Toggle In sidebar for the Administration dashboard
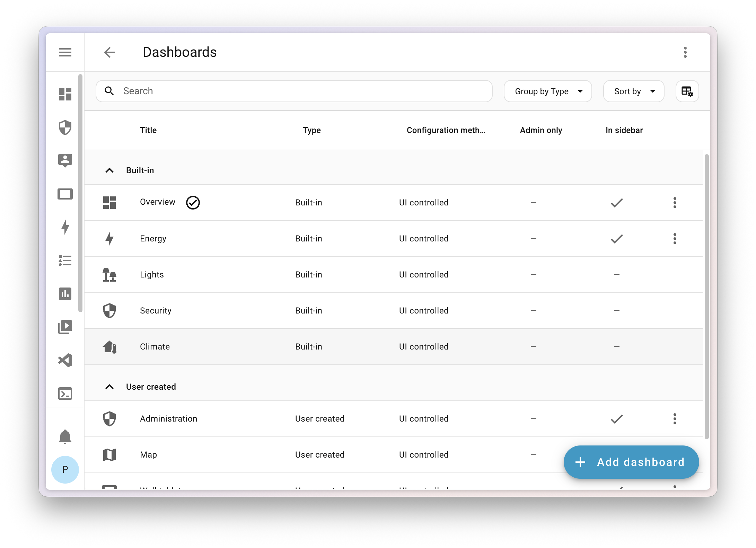 point(616,419)
